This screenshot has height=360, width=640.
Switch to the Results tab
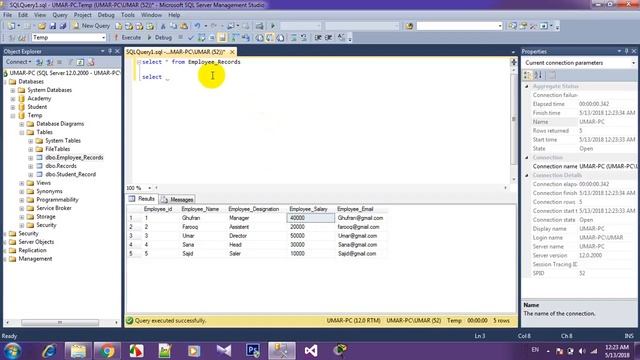point(142,199)
